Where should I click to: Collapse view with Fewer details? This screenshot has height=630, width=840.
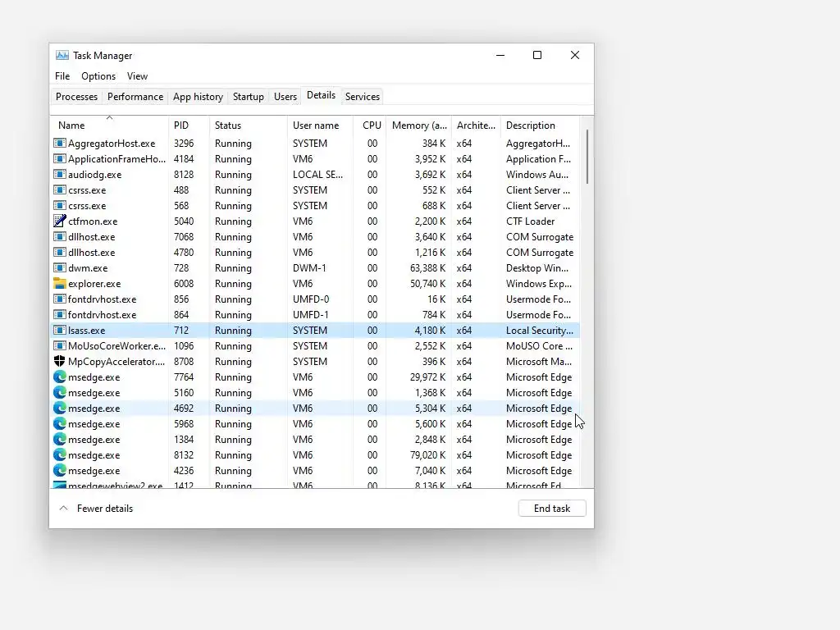[96, 509]
